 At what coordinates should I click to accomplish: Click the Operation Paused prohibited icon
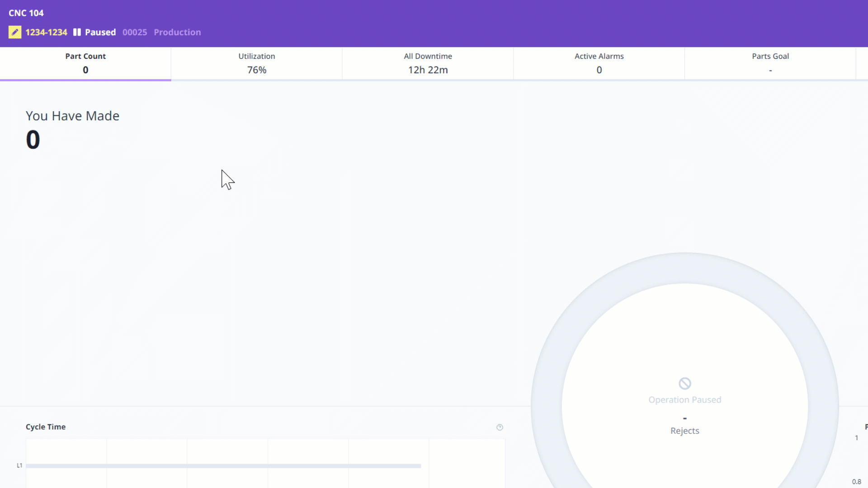684,384
